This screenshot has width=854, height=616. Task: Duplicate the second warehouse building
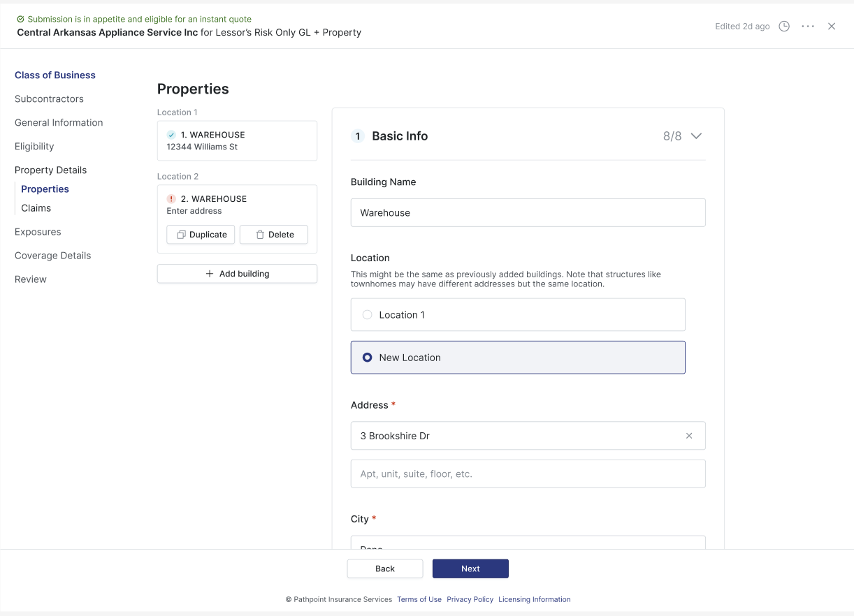click(201, 235)
